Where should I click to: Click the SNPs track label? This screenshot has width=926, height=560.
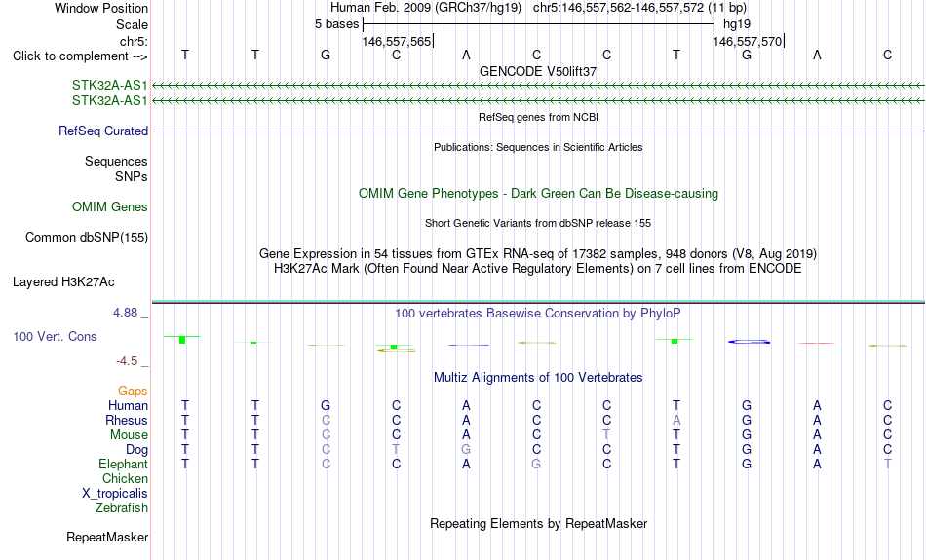pos(132,176)
